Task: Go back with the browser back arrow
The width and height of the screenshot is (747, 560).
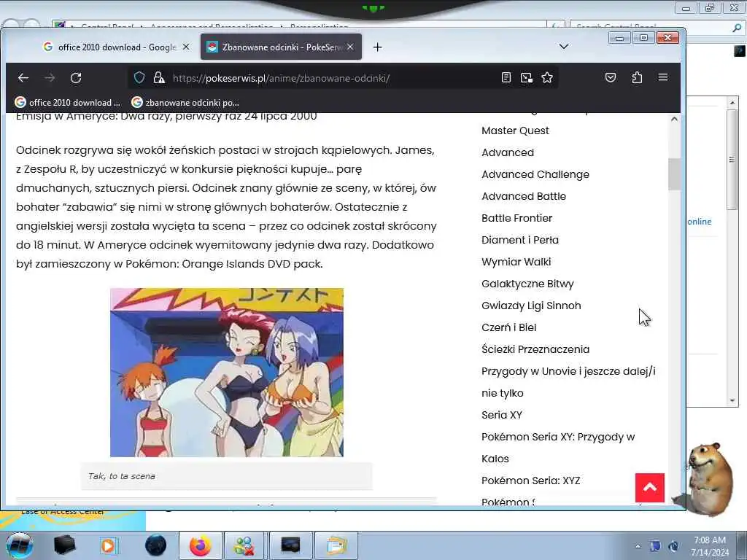Action: click(23, 77)
